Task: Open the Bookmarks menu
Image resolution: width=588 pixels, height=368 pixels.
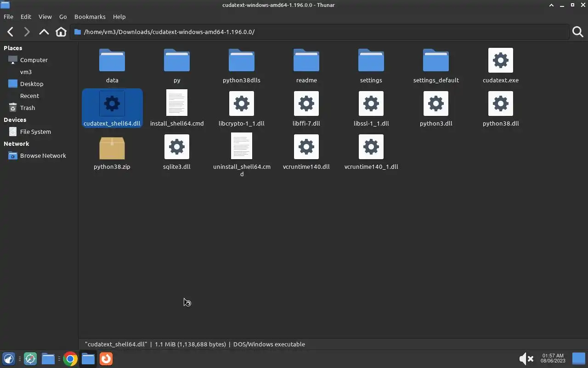Action: pos(90,17)
